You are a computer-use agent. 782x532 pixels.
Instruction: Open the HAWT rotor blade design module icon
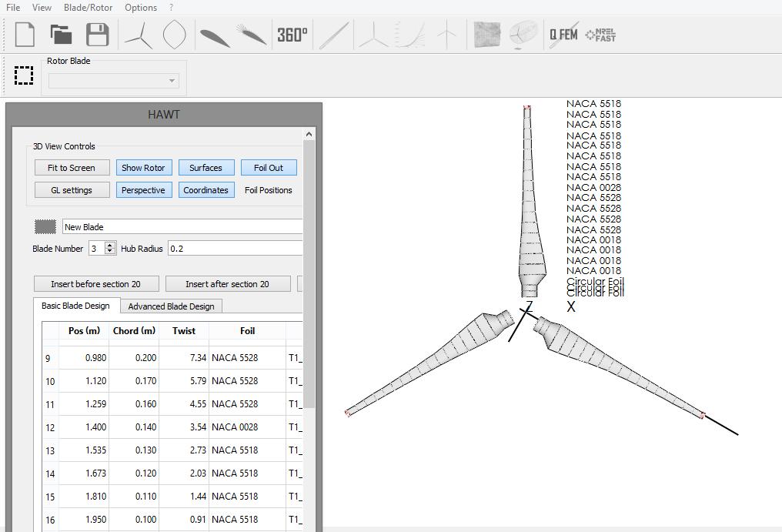pyautogui.click(x=138, y=35)
